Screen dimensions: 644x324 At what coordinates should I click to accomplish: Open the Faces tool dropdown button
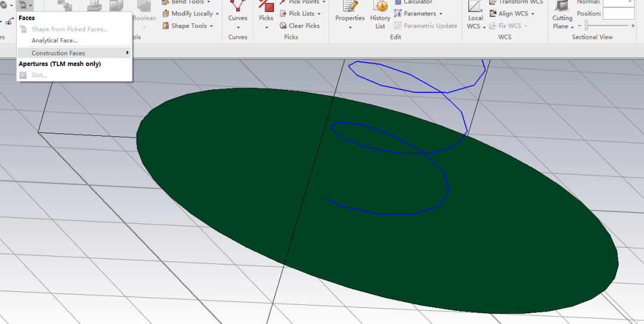tap(26, 5)
